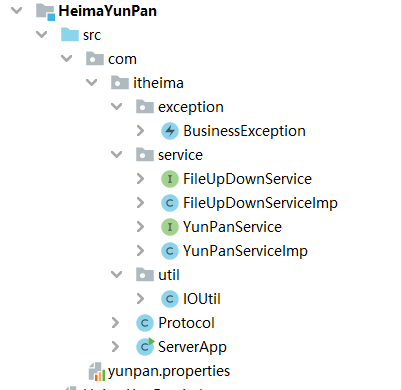Expand the YunPanServiceImp class node
The image size is (402, 390).
pos(140,251)
